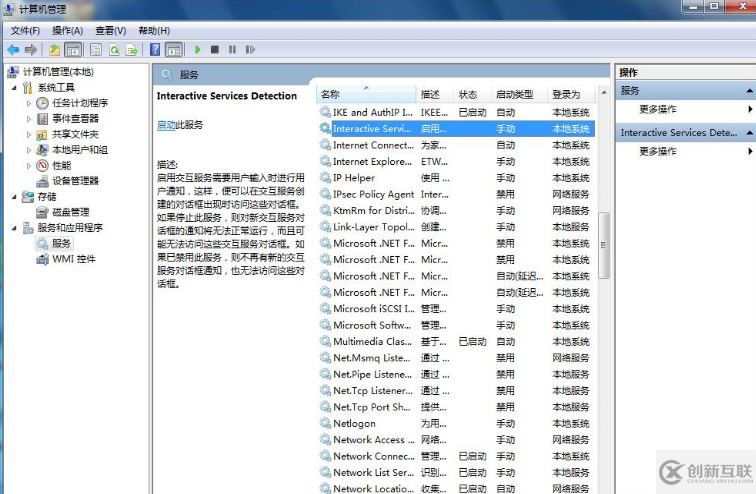Viewport: 756px width, 494px height.
Task: Collapse the 系统工具 tree node
Action: pyautogui.click(x=14, y=88)
